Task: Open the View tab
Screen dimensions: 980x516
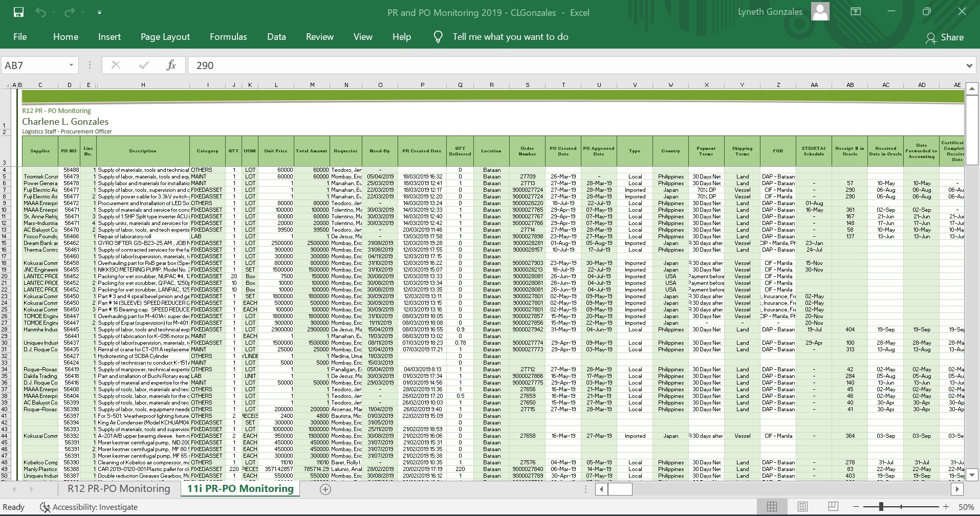Action: click(x=363, y=37)
